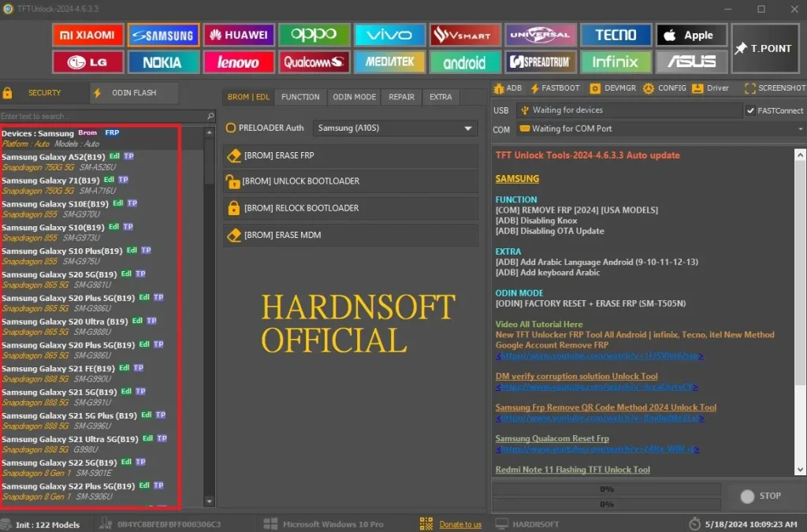
Task: Click log panel scroll down arrow
Action: (x=801, y=470)
